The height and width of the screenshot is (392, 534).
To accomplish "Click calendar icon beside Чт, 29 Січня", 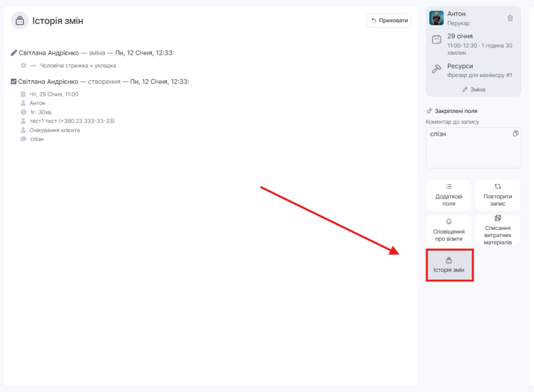I will 23,94.
